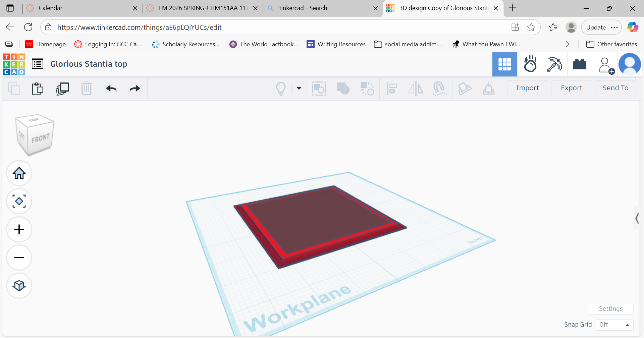644x338 pixels.
Task: Refresh the page
Action: (28, 27)
